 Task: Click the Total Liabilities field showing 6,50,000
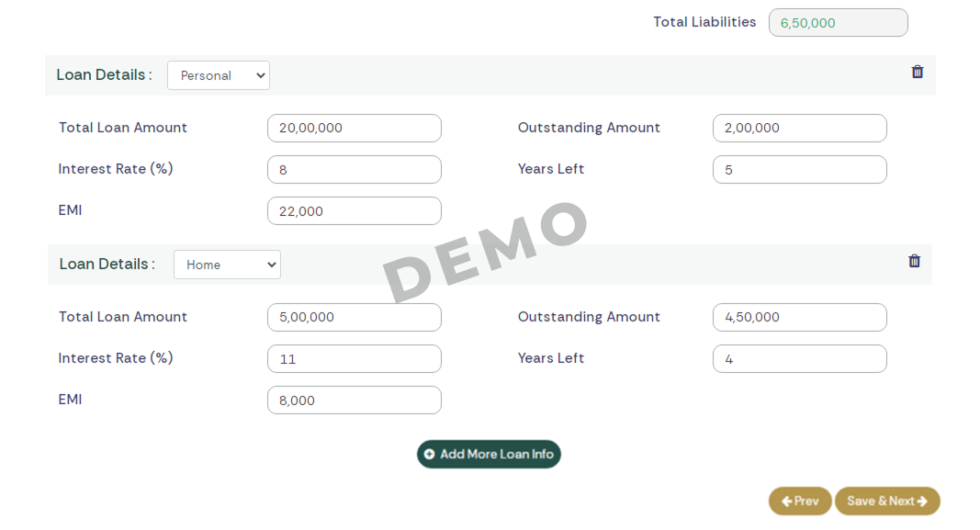[838, 23]
